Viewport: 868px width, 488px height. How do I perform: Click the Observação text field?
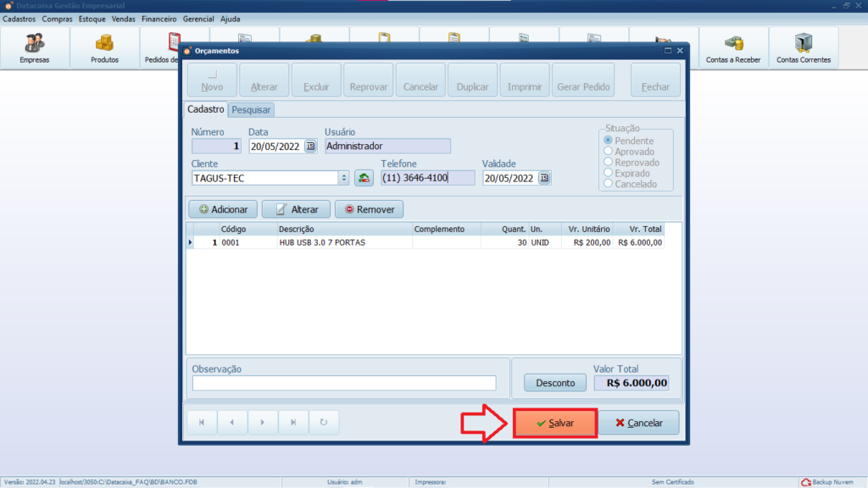343,383
